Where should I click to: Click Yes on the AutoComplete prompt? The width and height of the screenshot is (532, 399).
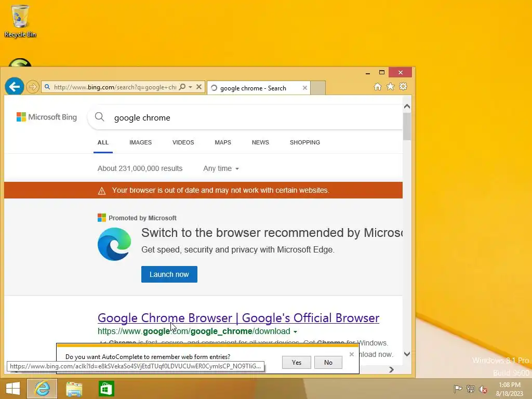point(297,362)
